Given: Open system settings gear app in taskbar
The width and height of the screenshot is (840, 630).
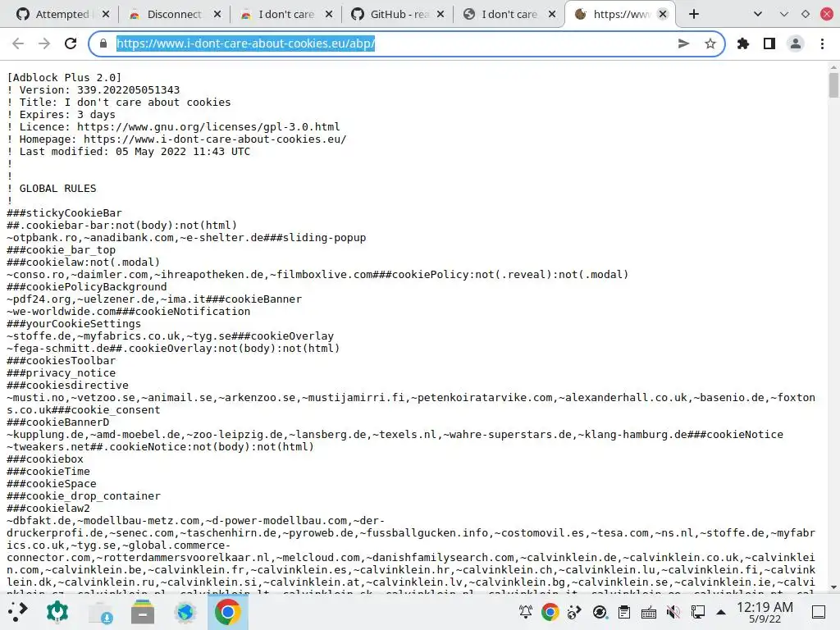Looking at the screenshot, I should tap(57, 612).
